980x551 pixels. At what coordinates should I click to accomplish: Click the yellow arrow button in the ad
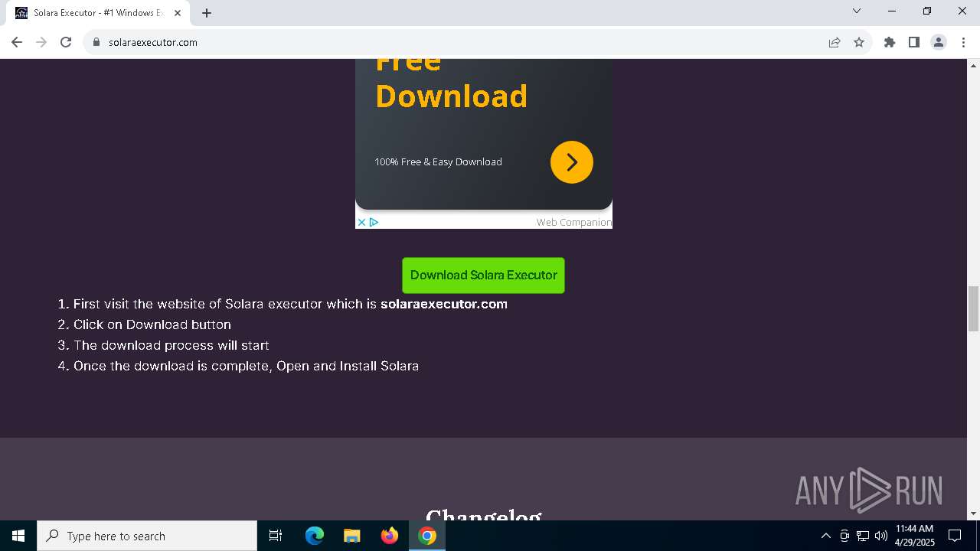pyautogui.click(x=572, y=162)
